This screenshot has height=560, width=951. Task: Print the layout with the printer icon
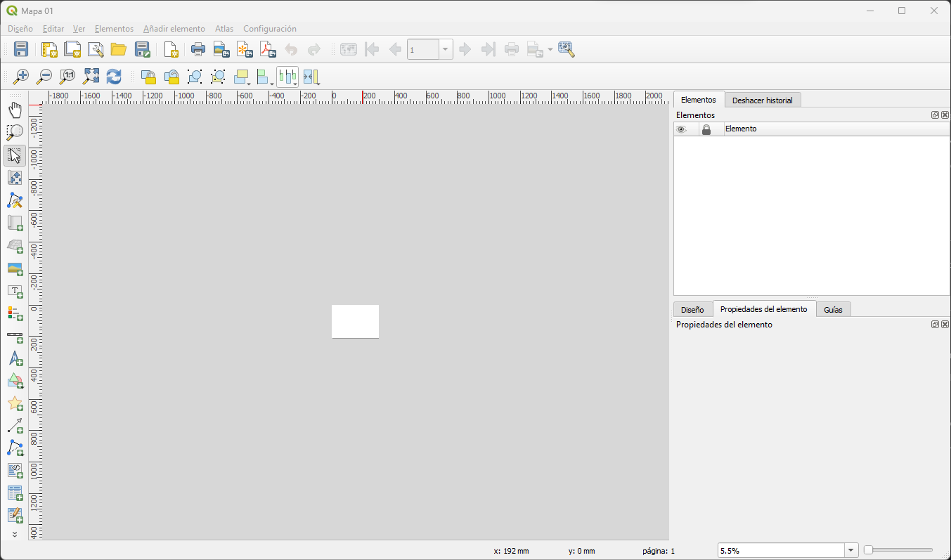[198, 49]
